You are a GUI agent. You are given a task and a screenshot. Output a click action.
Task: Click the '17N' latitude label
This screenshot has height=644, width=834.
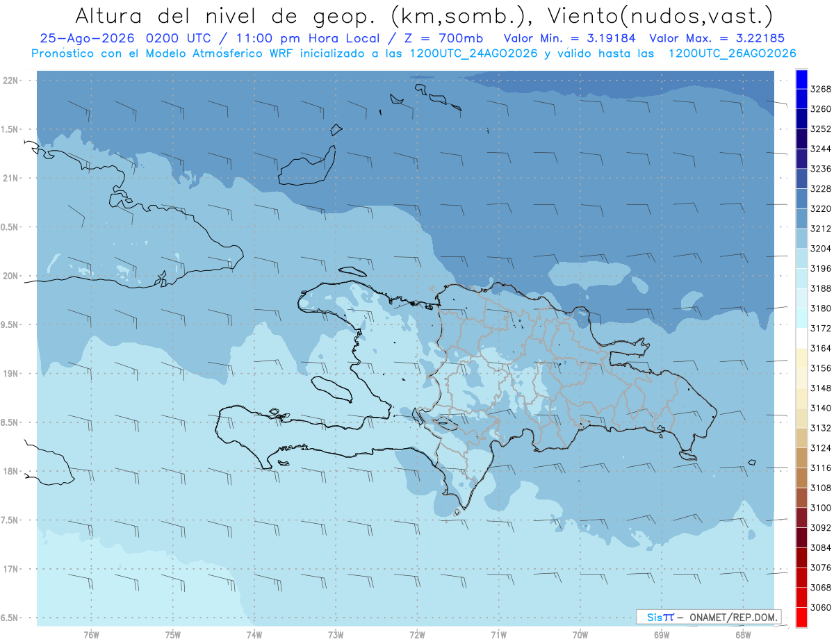click(x=12, y=569)
